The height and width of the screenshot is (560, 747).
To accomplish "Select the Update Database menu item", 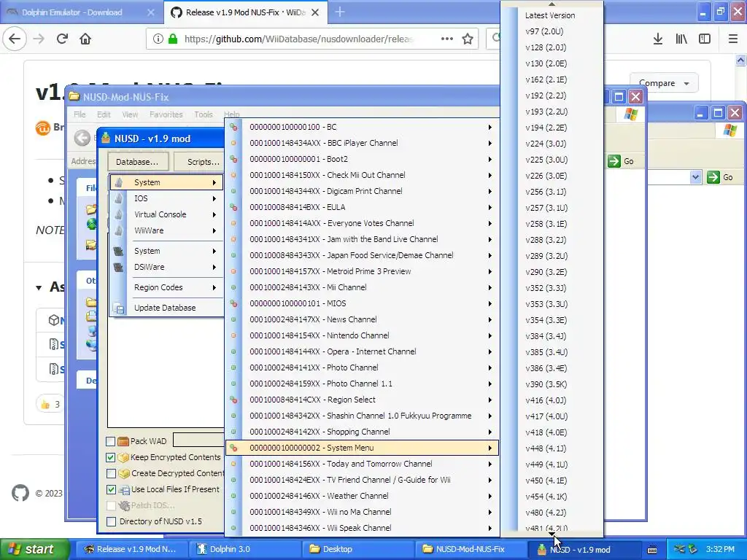I will point(165,308).
